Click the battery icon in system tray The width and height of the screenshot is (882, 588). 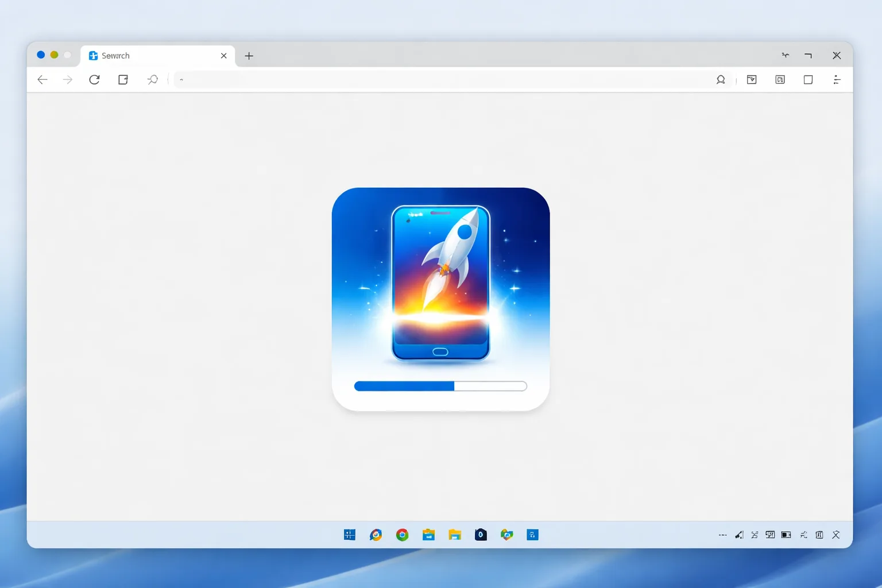786,535
